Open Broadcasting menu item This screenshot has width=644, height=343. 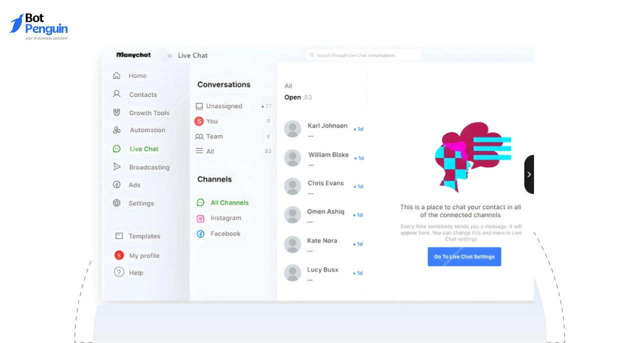149,167
